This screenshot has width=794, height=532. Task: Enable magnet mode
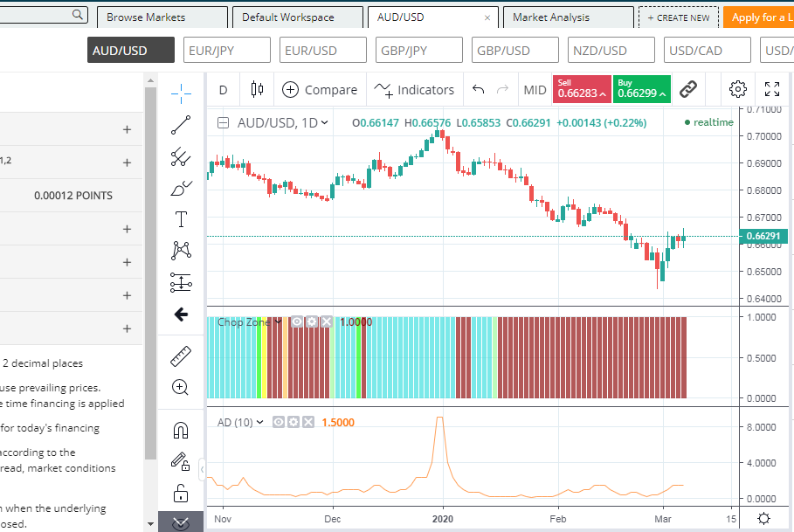click(181, 430)
